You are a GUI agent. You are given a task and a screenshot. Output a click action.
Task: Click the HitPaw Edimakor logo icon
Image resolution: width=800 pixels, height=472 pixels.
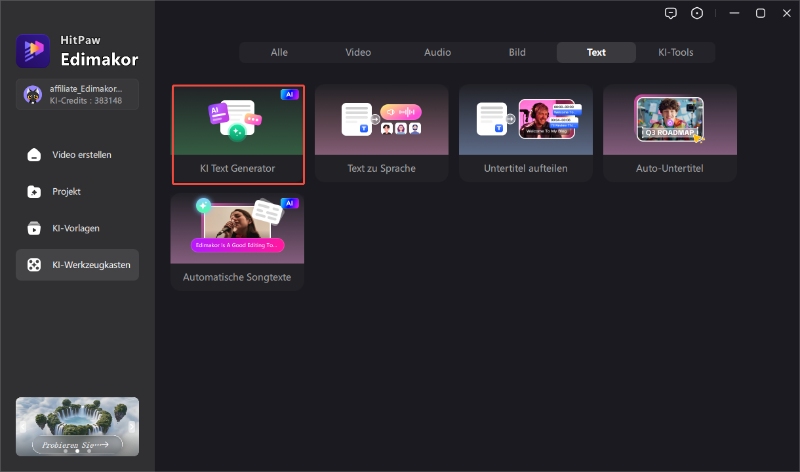(x=33, y=51)
